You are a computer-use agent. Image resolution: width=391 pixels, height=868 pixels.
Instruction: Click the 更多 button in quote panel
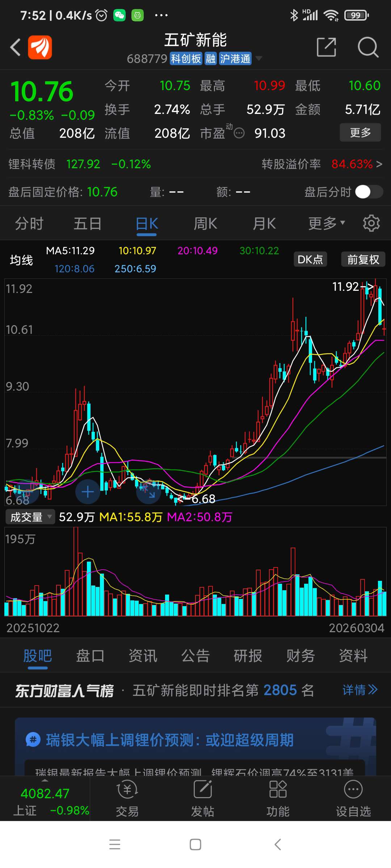(x=360, y=132)
